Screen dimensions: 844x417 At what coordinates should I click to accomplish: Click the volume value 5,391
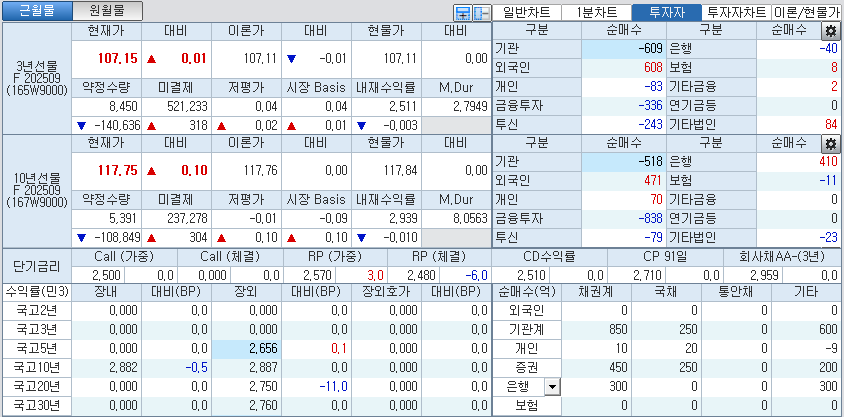coord(123,218)
